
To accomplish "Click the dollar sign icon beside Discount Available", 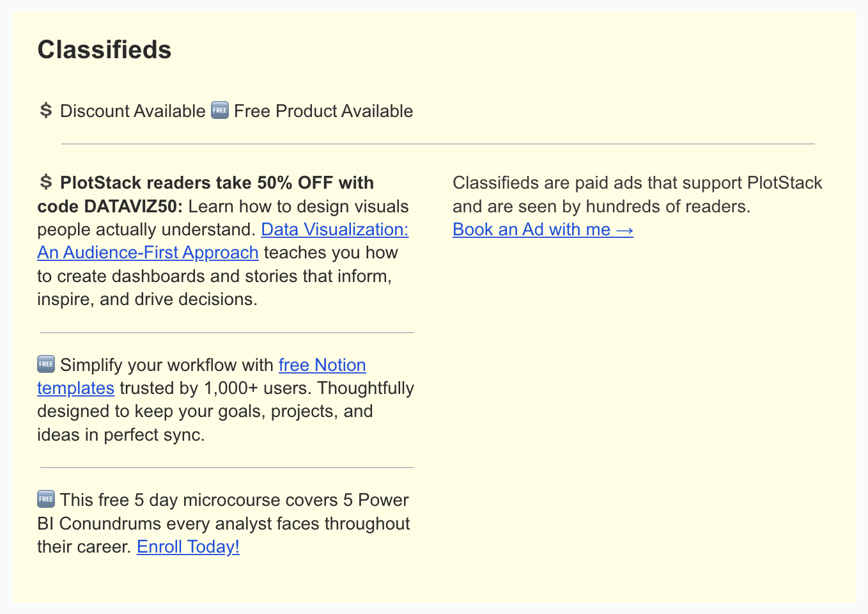I will pos(45,111).
